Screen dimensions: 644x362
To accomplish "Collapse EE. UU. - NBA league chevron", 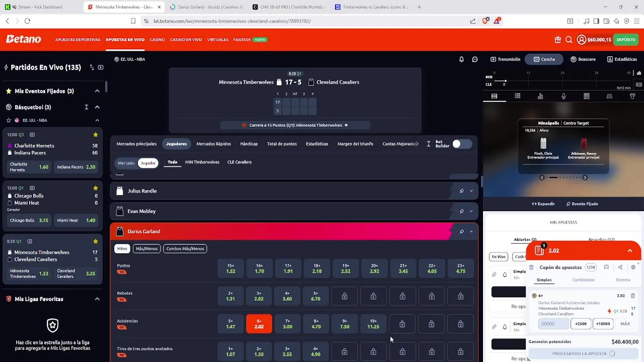I will (x=97, y=121).
